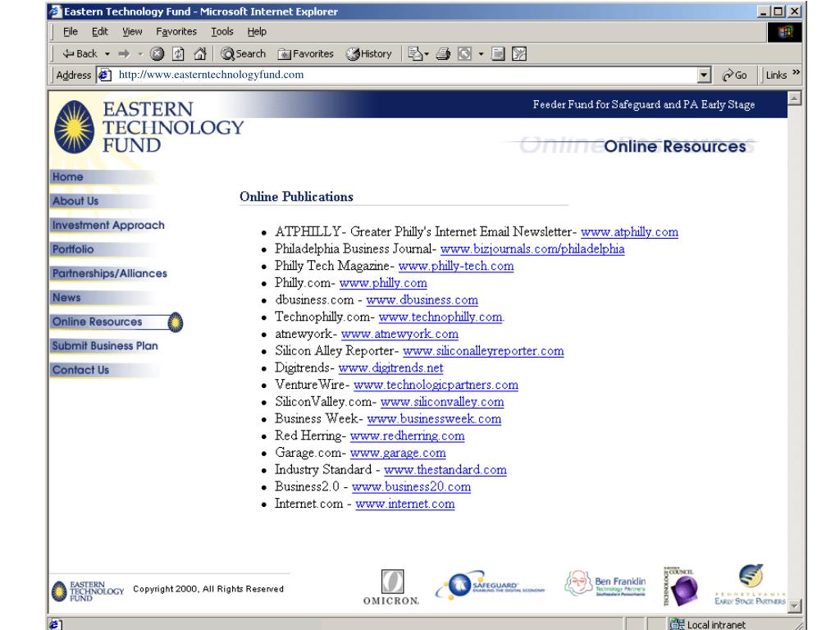Click the Pennsylvania Early Stage Partners logo
Viewport: 840px width, 630px height.
click(750, 584)
